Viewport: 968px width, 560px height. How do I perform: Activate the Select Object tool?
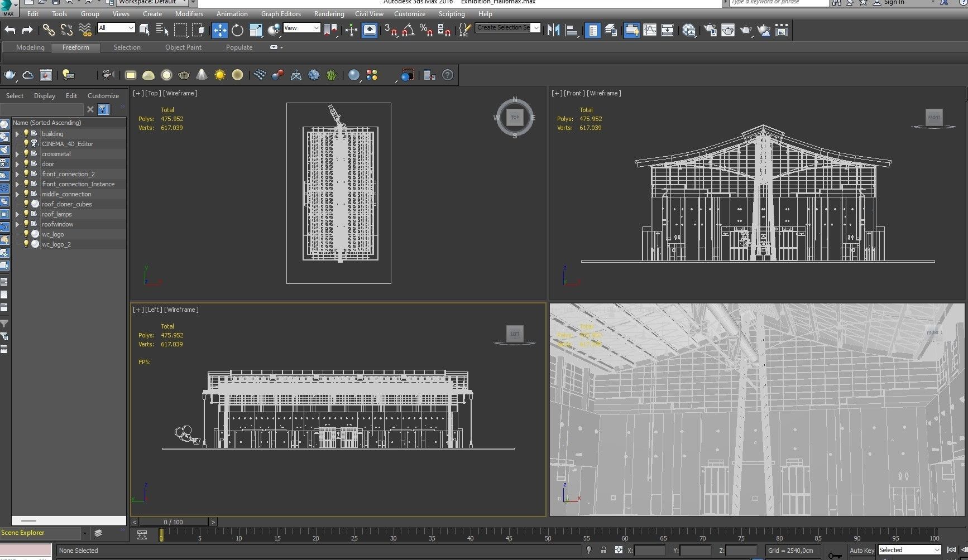click(145, 30)
